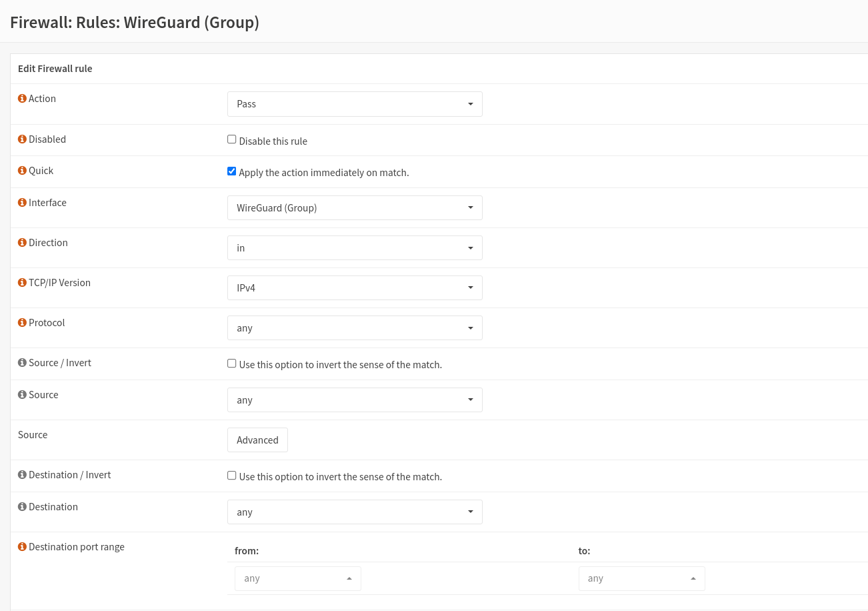The width and height of the screenshot is (868, 611).
Task: Toggle the Source / Invert checkbox
Action: (232, 364)
